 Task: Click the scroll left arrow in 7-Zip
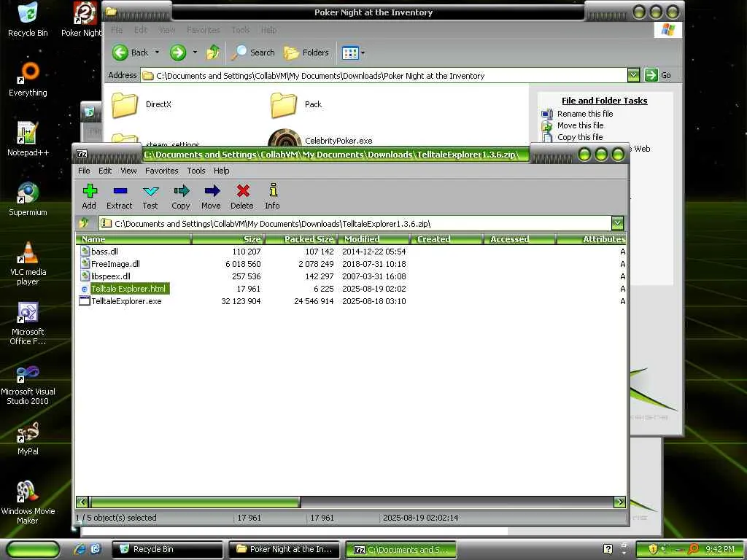(x=82, y=502)
